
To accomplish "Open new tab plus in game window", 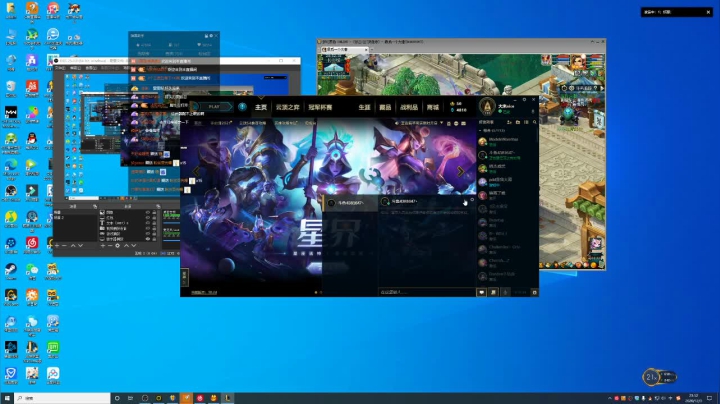I will [371, 49].
